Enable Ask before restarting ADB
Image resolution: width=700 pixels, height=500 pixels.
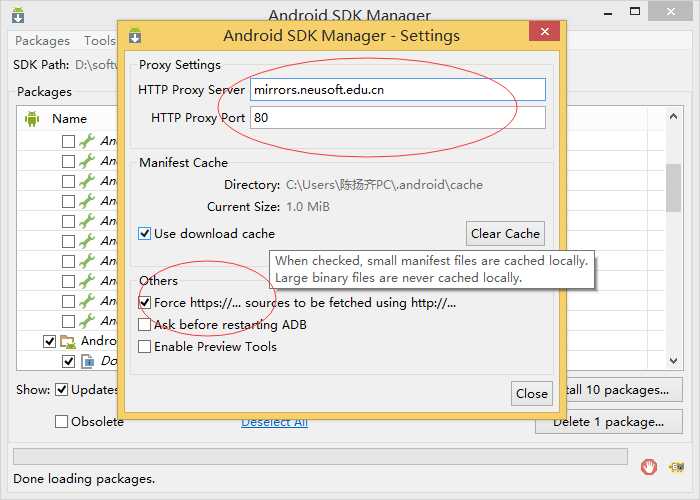click(144, 325)
